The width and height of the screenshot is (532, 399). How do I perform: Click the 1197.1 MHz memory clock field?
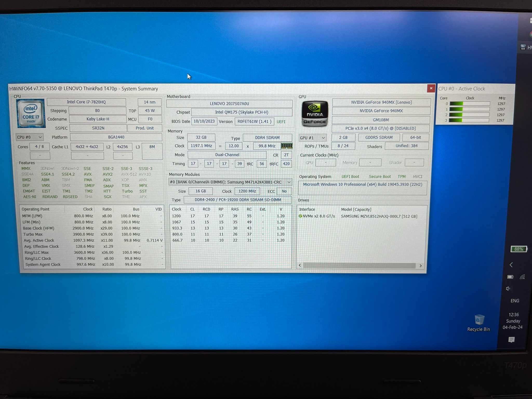201,146
